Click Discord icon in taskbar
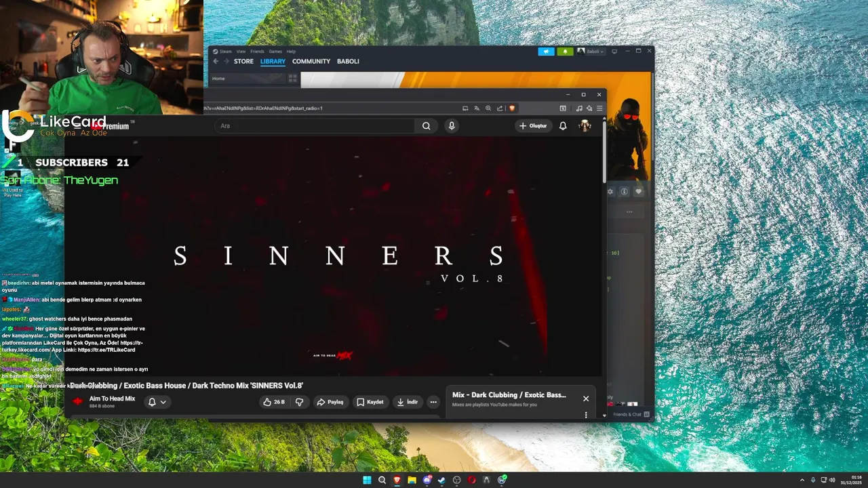868x488 pixels. [x=427, y=480]
